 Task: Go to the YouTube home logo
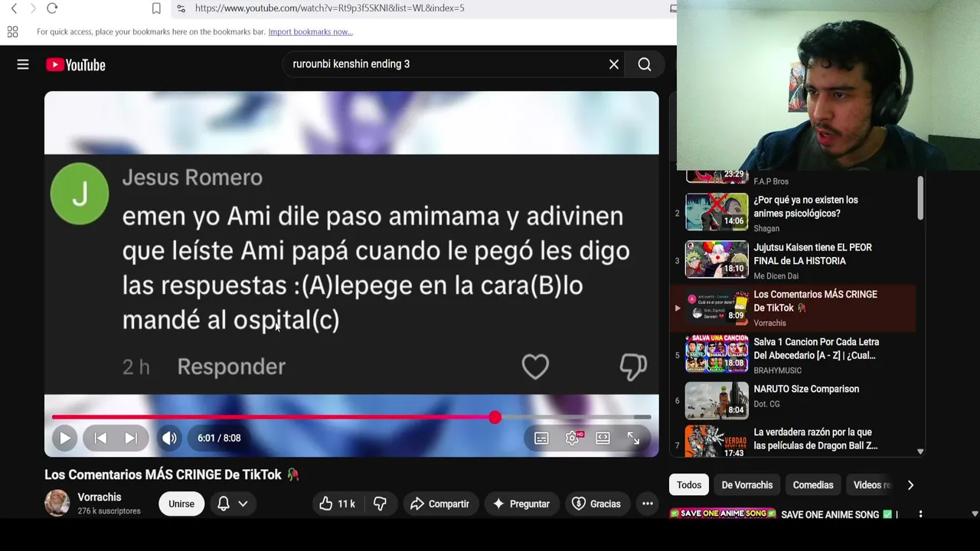pos(75,65)
